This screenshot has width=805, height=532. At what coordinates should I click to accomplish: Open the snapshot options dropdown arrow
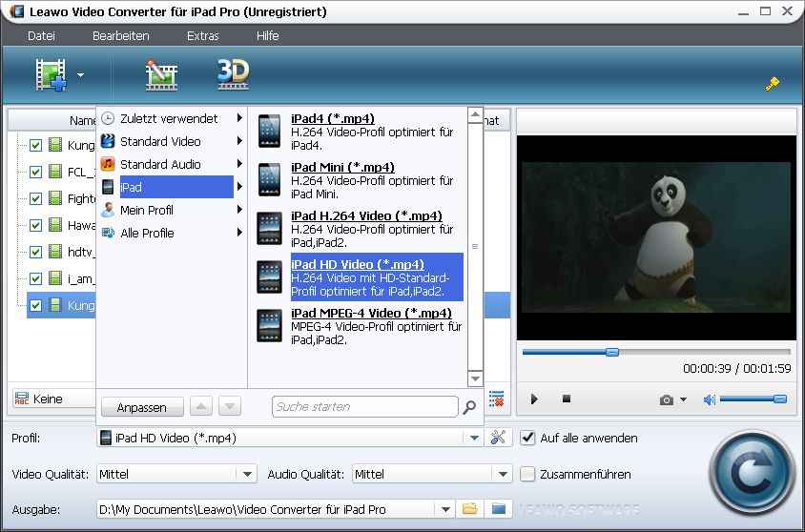683,399
